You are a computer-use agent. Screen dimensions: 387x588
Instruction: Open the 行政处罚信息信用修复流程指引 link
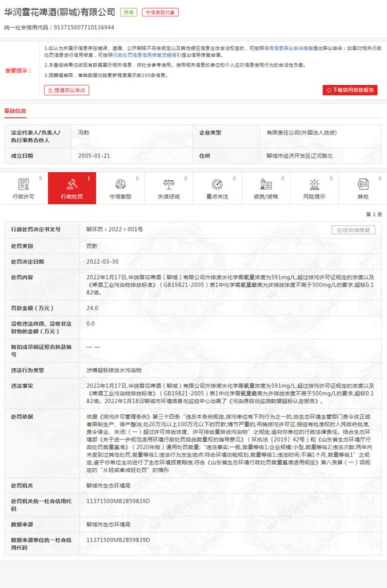147,55
